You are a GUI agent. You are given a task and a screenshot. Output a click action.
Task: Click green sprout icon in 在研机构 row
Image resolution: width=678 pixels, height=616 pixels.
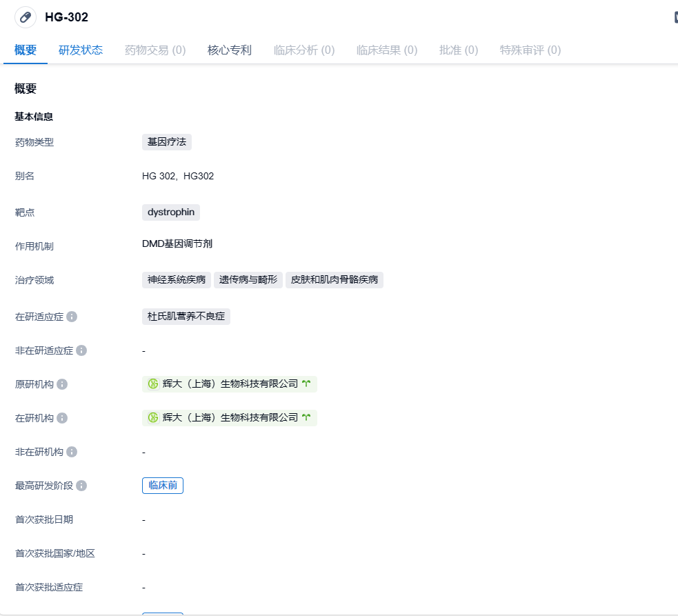pos(306,418)
